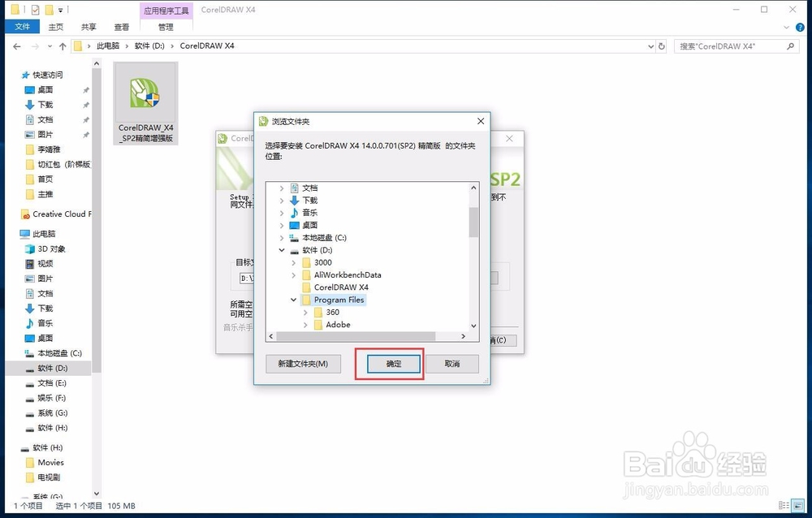
Task: Expand the 音乐 node in folder tree
Action: tap(282, 213)
